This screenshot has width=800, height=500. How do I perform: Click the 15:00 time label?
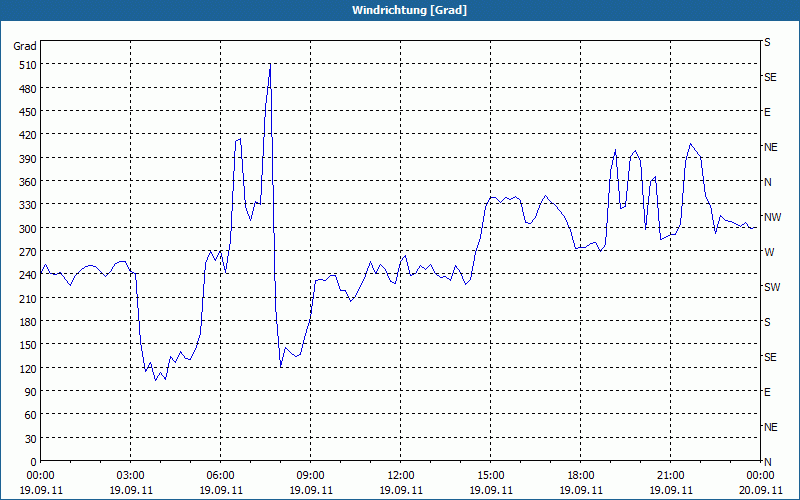(490, 476)
